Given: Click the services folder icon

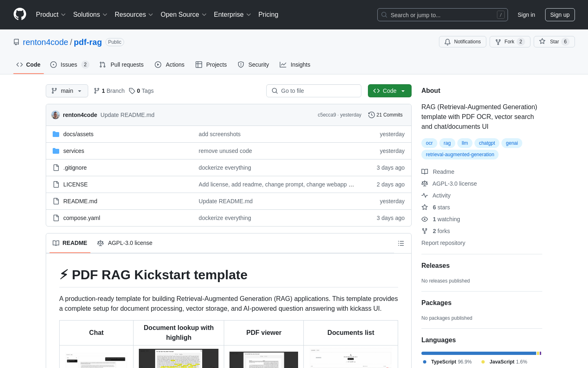Looking at the screenshot, I should pos(56,151).
